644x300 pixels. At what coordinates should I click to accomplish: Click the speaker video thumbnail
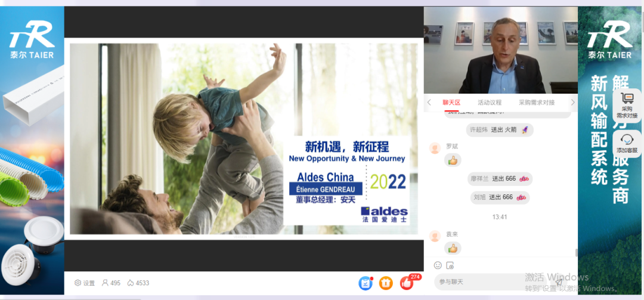(500, 50)
